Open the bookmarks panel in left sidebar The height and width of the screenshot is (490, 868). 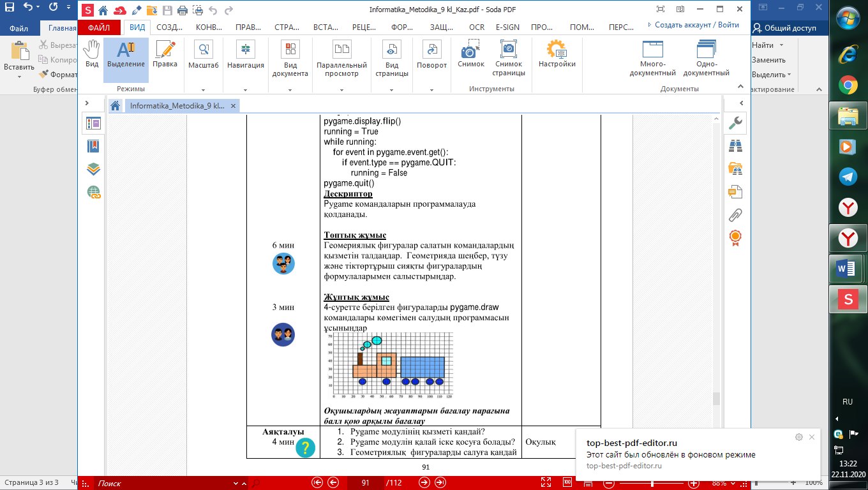94,146
